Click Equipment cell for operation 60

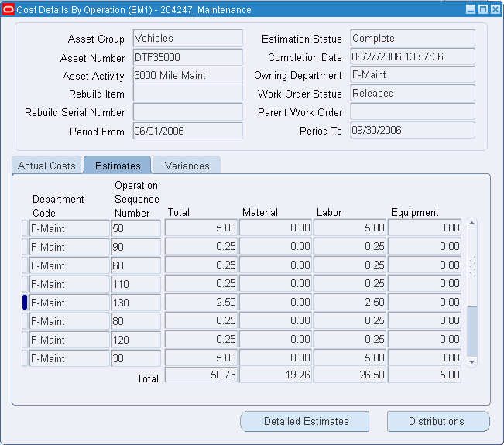424,265
